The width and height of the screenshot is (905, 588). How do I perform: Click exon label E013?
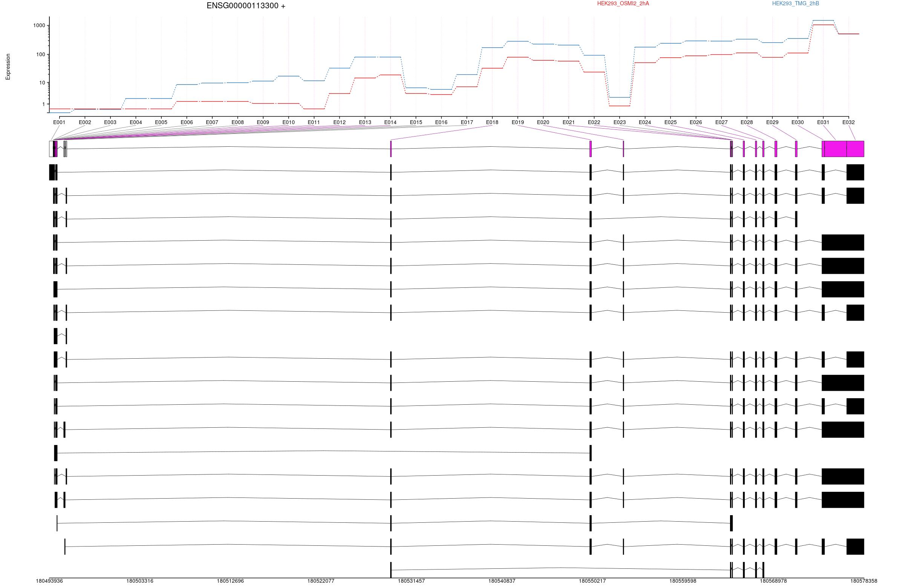point(365,122)
